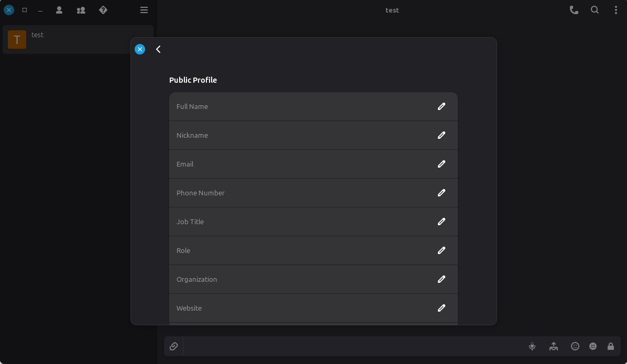The image size is (627, 364).
Task: Open search with the magnifier icon
Action: (x=595, y=10)
